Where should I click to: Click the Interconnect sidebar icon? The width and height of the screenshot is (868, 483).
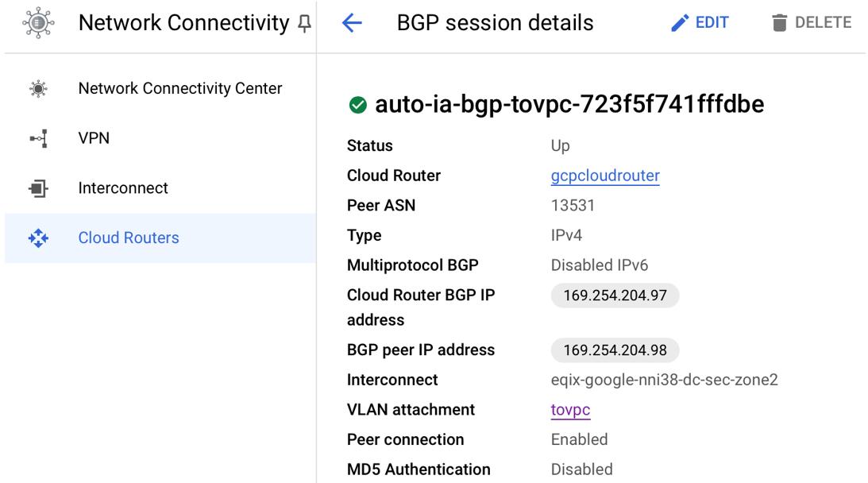click(x=38, y=188)
